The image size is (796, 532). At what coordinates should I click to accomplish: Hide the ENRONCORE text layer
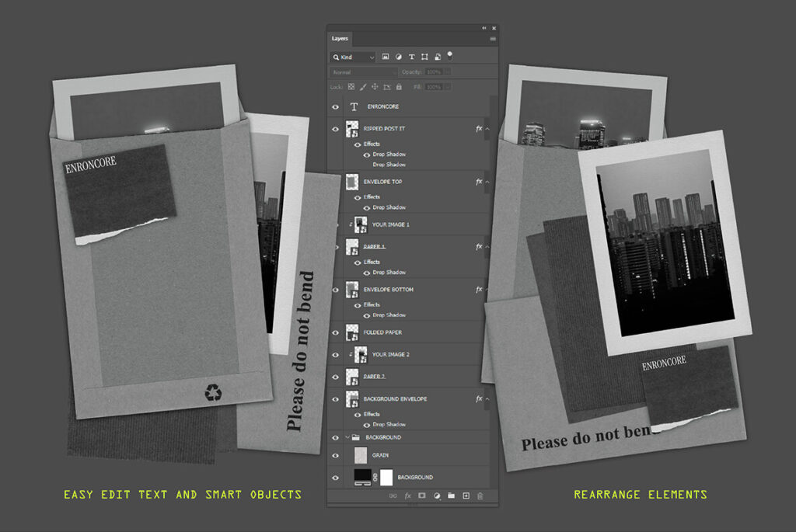pos(336,107)
